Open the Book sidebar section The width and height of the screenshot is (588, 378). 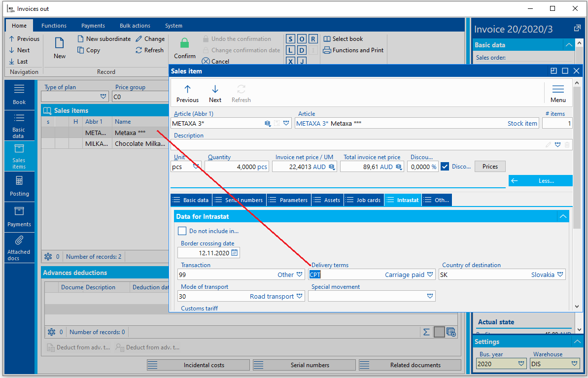(19, 95)
